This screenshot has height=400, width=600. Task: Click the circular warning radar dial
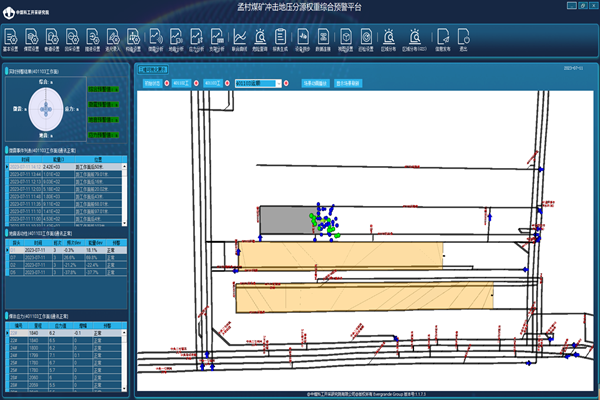[x=44, y=108]
